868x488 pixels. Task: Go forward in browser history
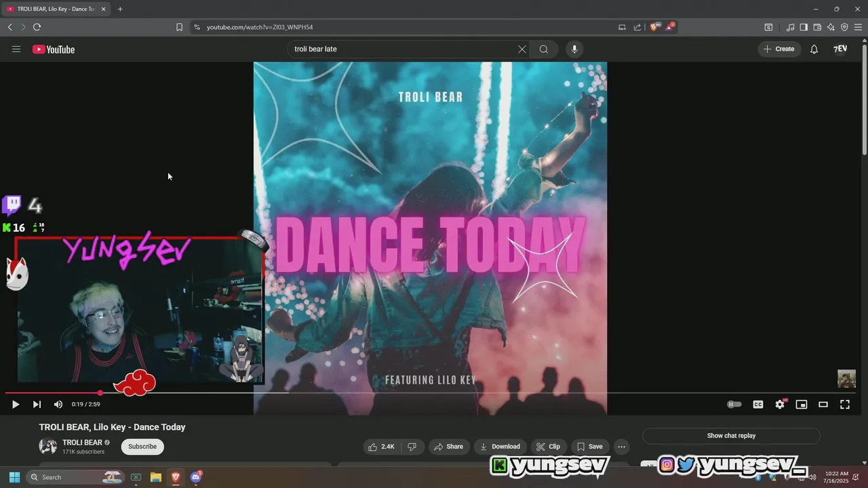[x=23, y=27]
